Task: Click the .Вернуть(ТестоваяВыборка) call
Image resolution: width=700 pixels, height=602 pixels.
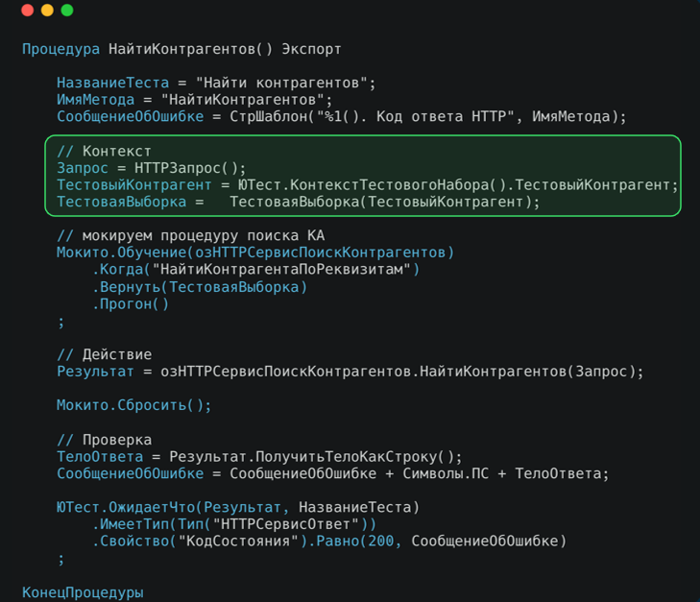Action: pyautogui.click(x=200, y=287)
